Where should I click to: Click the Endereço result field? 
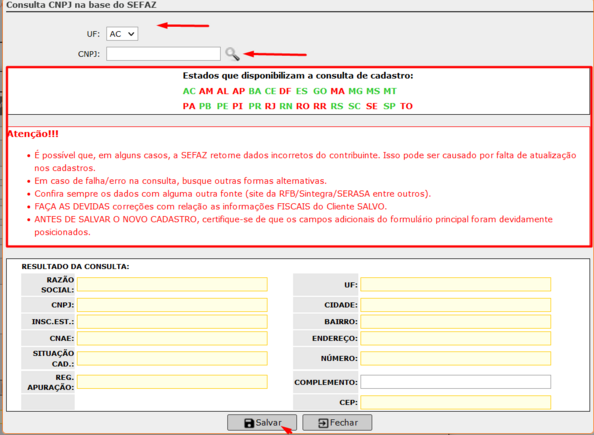pos(455,338)
